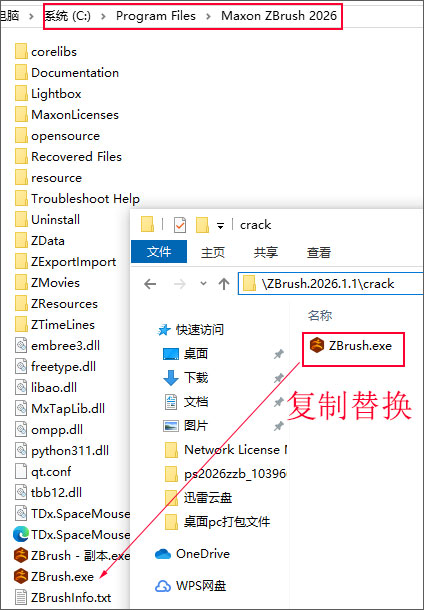Click the ZBrush.exe icon in crack folder
Image resolution: width=424 pixels, height=610 pixels.
(x=317, y=345)
